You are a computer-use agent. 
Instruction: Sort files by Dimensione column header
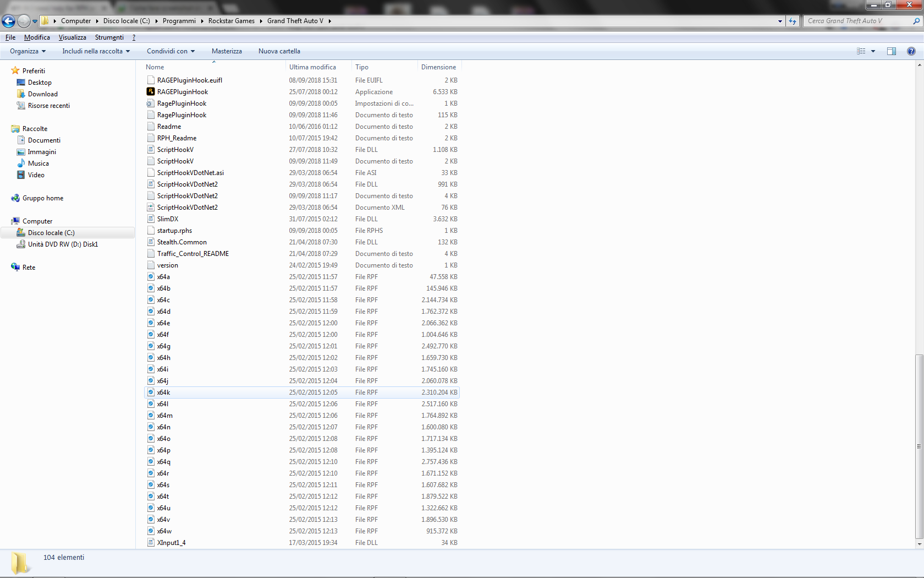[x=439, y=67]
